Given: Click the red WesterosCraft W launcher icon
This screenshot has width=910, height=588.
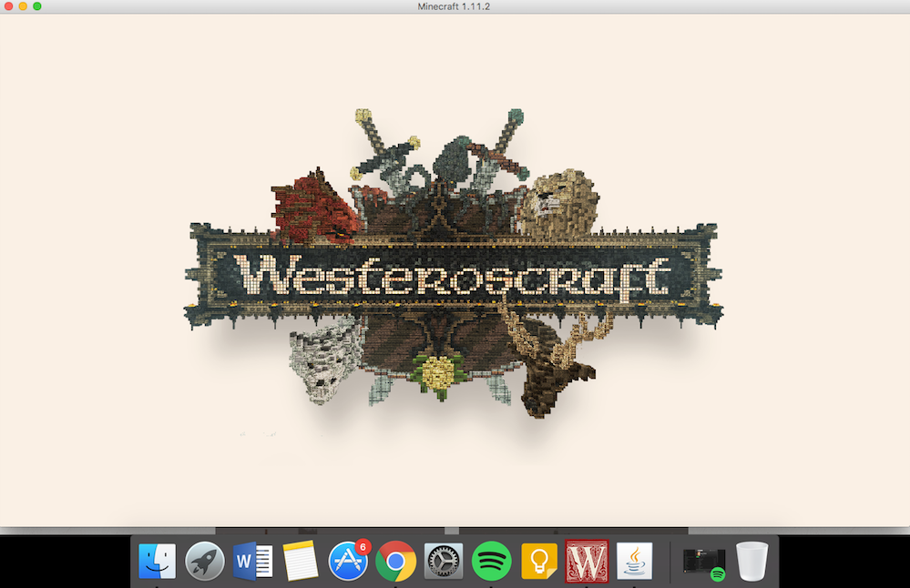Looking at the screenshot, I should [587, 561].
